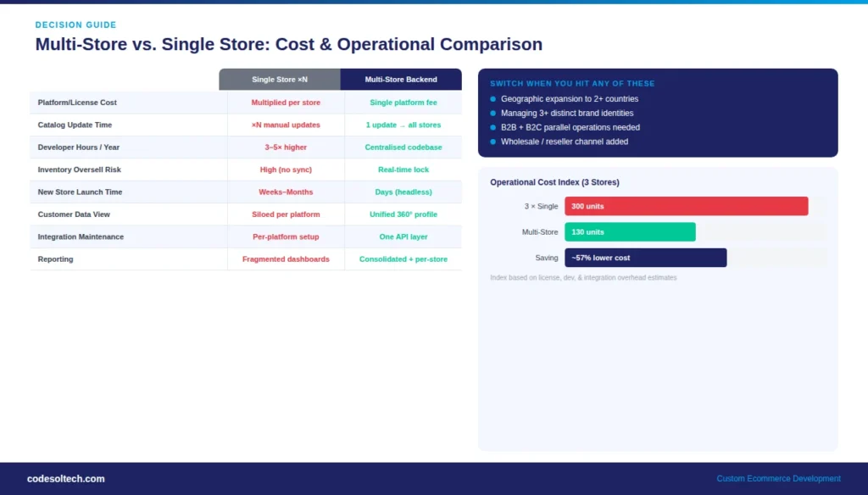The width and height of the screenshot is (868, 495).
Task: Click 'Managing 3+ distinct brand identities' line
Action: (x=567, y=113)
